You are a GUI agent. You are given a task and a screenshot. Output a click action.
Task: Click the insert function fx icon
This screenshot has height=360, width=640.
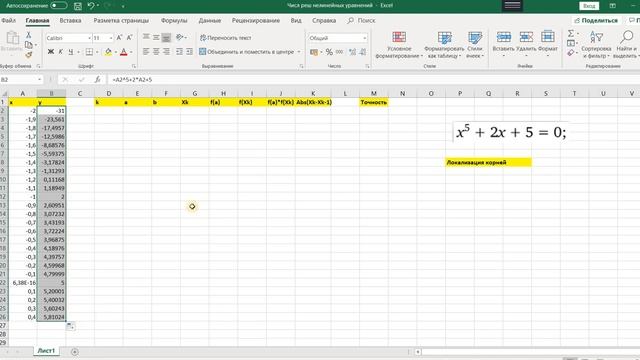click(98, 80)
